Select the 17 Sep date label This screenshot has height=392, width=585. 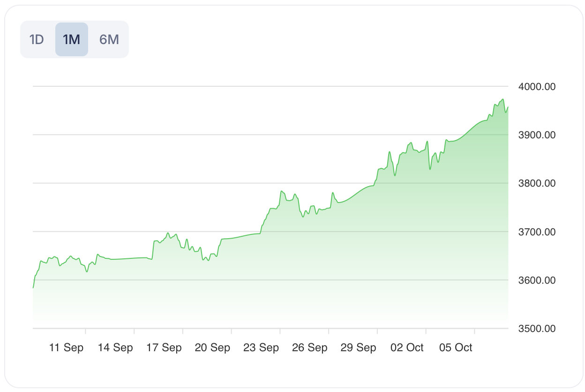pyautogui.click(x=164, y=348)
